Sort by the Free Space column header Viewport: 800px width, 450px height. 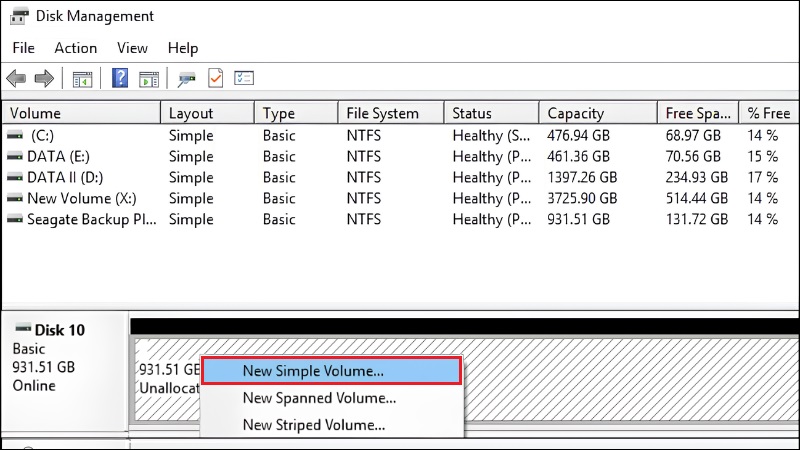[x=698, y=113]
